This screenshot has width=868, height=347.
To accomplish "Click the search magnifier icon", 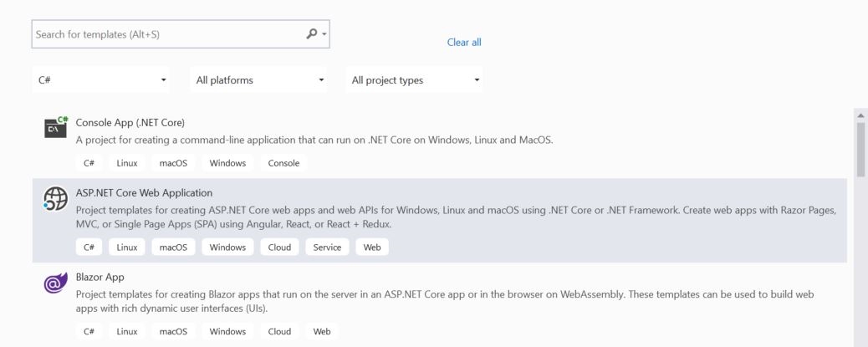I will 312,33.
